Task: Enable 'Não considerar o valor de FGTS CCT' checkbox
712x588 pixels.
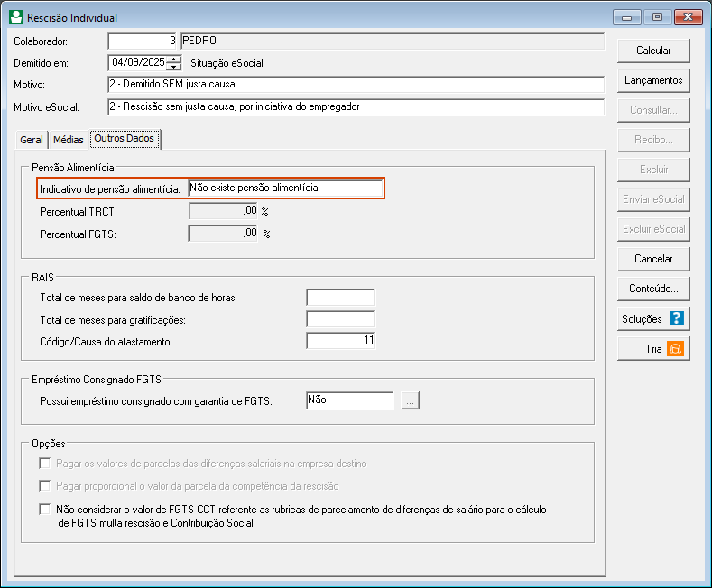Action: click(x=45, y=510)
